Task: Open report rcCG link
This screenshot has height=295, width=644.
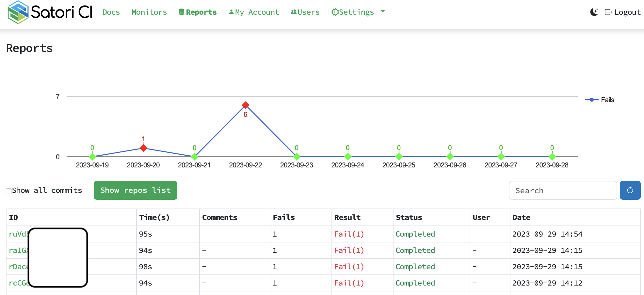Action: click(x=19, y=283)
